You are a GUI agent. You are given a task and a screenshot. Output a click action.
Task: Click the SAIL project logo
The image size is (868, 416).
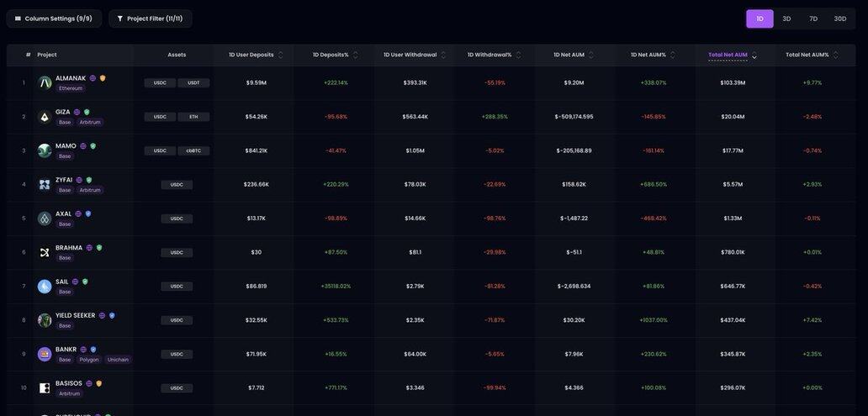pyautogui.click(x=45, y=286)
